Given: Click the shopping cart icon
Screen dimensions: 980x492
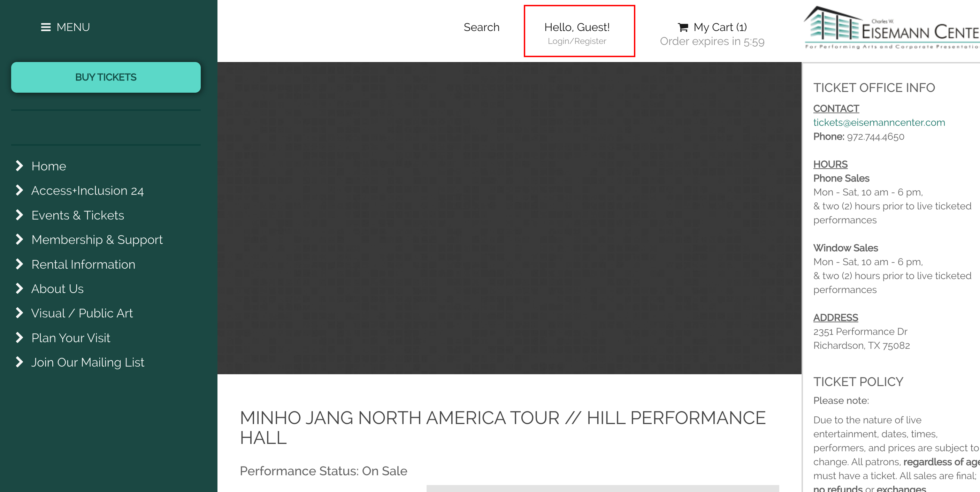Looking at the screenshot, I should pos(683,28).
